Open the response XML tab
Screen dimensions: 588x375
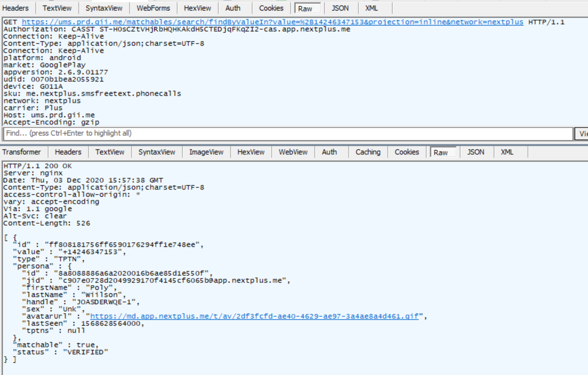click(507, 152)
